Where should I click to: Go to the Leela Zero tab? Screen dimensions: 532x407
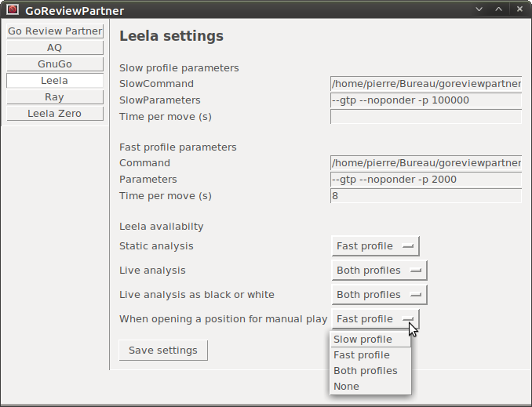[x=55, y=114]
